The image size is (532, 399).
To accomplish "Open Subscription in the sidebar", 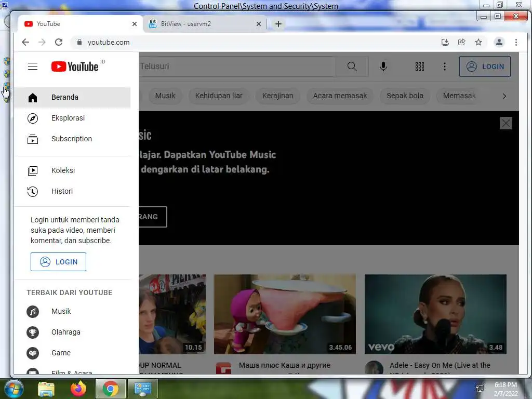I will coord(72,139).
